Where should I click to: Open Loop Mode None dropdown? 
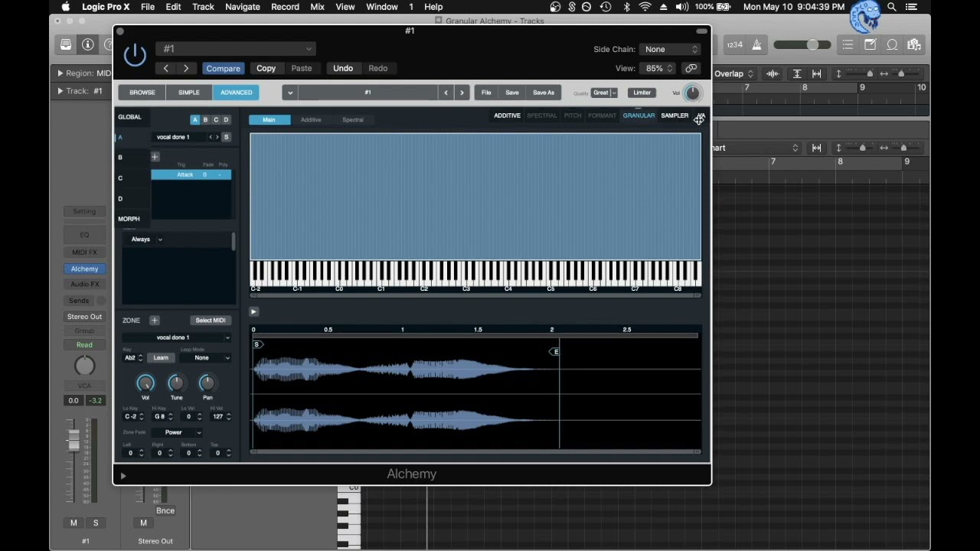point(205,357)
